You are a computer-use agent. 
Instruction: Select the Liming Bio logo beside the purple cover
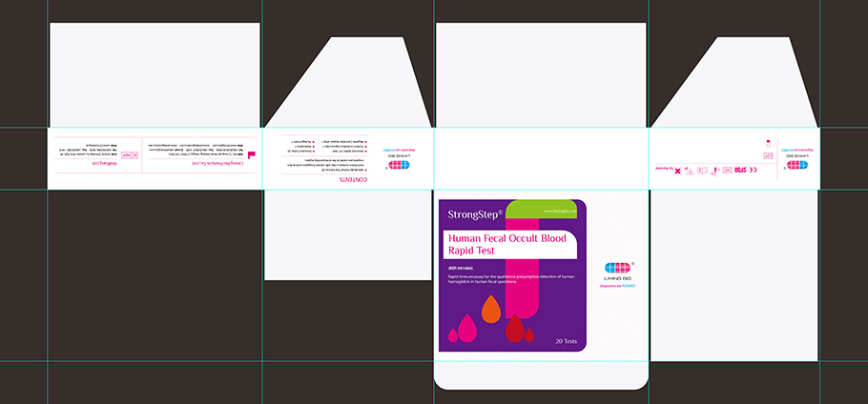(x=617, y=272)
